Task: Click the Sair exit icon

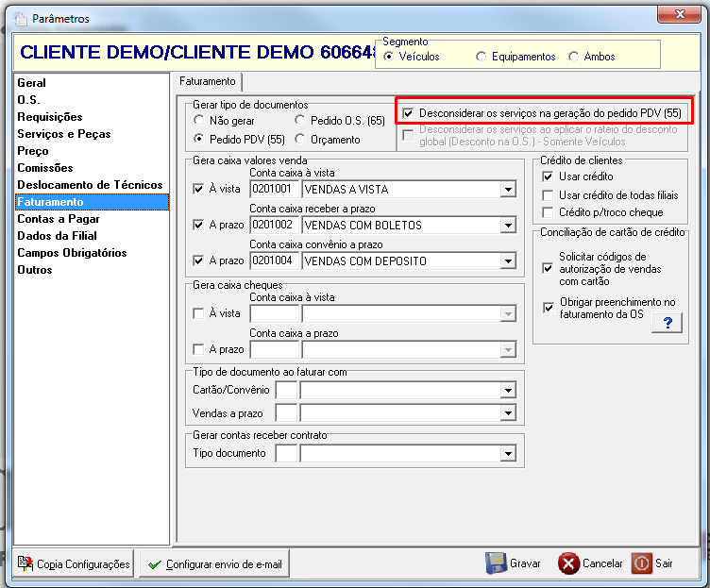Action: pos(641,563)
